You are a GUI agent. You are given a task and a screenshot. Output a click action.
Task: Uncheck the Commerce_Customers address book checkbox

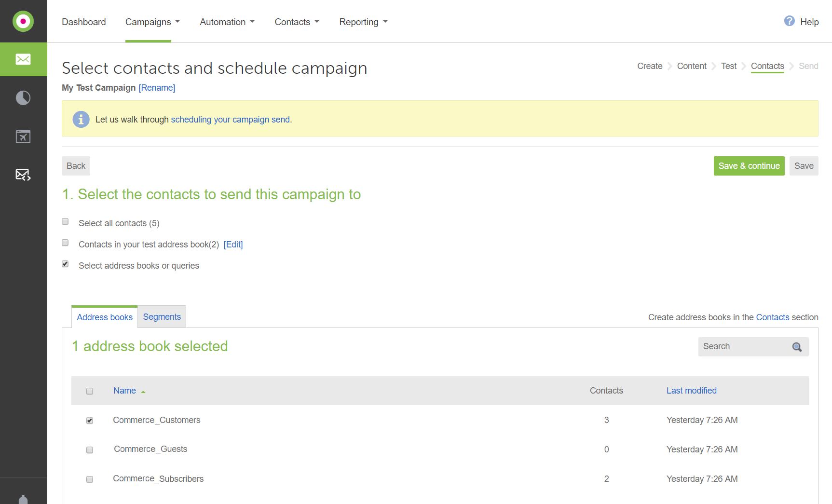coord(90,421)
